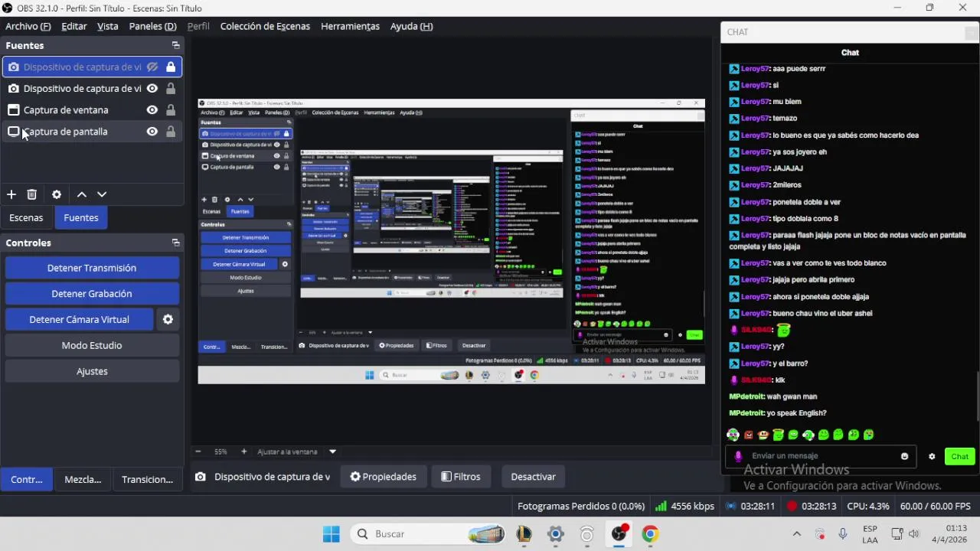The width and height of the screenshot is (980, 551).
Task: Hide the Captura de pantalla source
Action: tap(152, 132)
